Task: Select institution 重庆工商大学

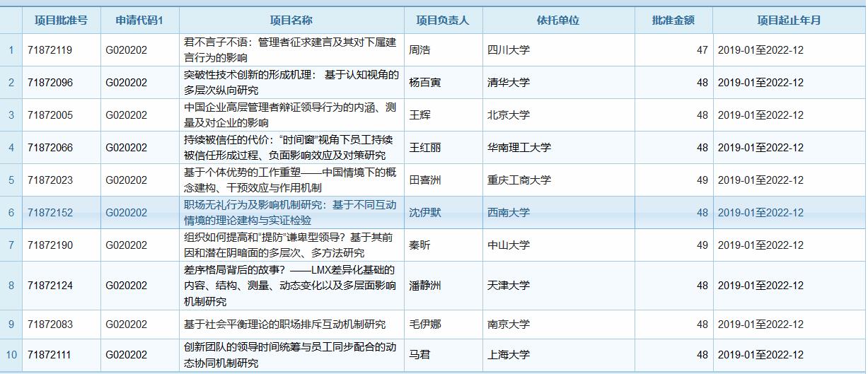Action: click(519, 180)
